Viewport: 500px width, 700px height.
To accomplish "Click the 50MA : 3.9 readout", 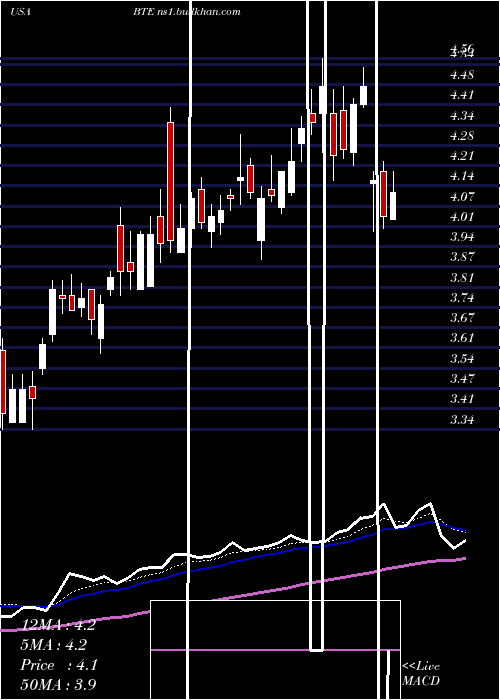I will [x=58, y=684].
